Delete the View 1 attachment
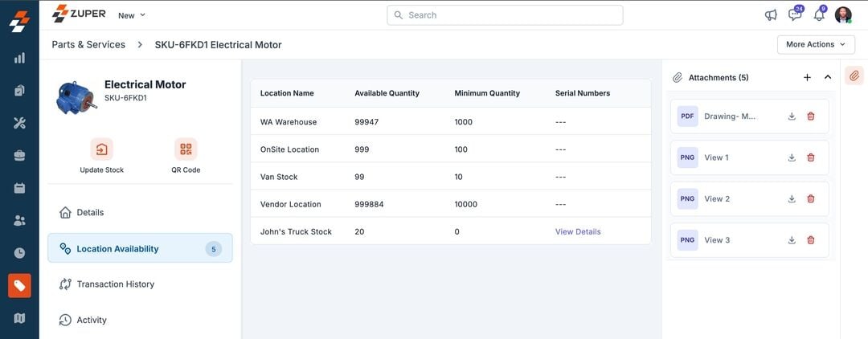Viewport: 868px width, 339px height. pos(811,157)
